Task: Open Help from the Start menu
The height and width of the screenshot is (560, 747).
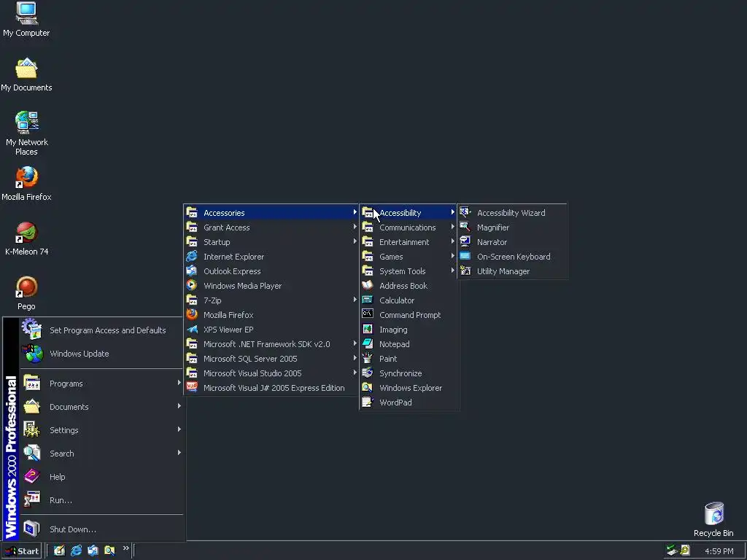Action: point(101,477)
